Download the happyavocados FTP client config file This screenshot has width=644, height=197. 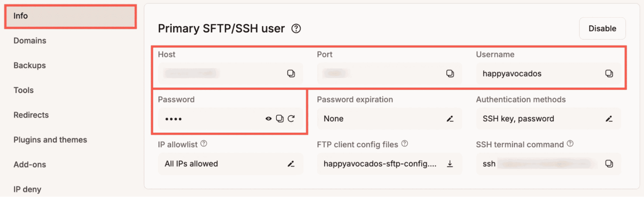[450, 164]
